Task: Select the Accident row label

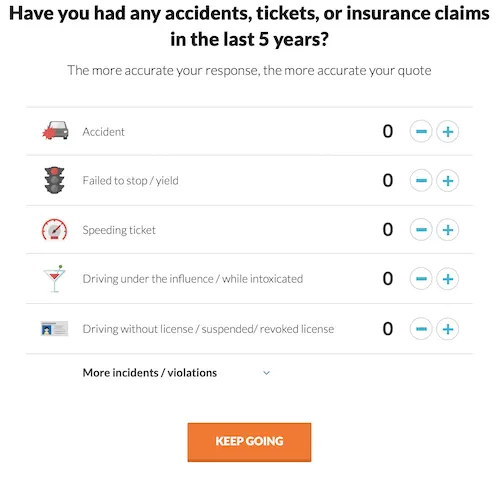Action: 103,132
